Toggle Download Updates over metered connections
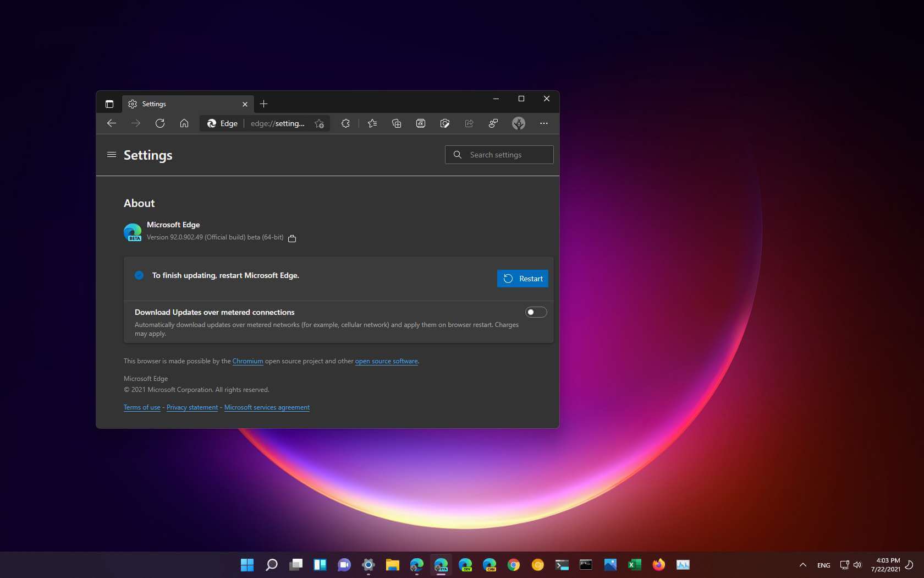Viewport: 924px width, 578px height. [536, 312]
